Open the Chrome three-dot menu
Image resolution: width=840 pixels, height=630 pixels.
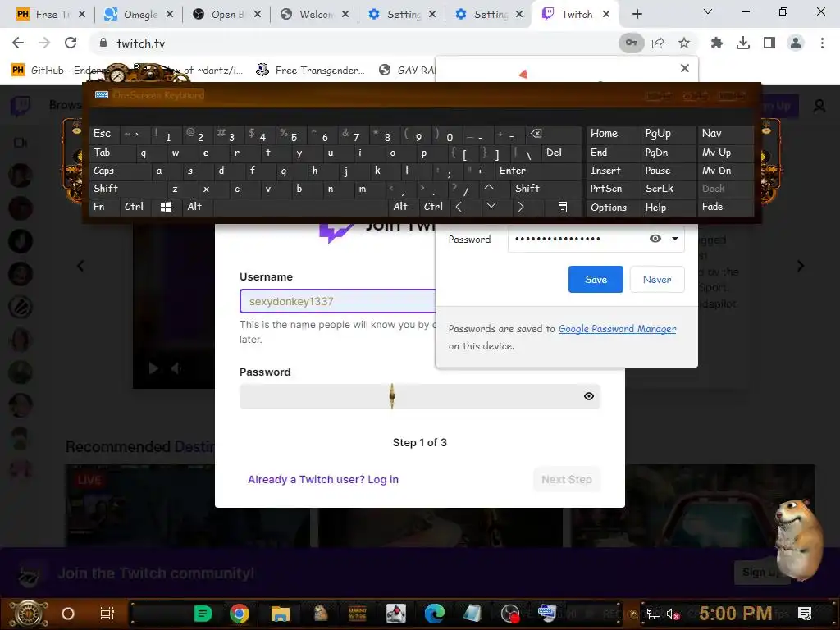822,43
